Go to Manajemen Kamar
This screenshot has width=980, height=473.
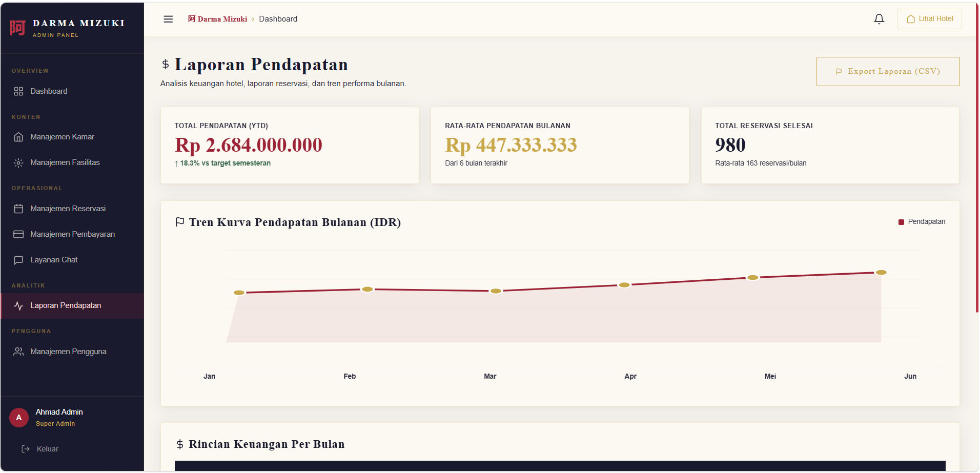[72, 137]
